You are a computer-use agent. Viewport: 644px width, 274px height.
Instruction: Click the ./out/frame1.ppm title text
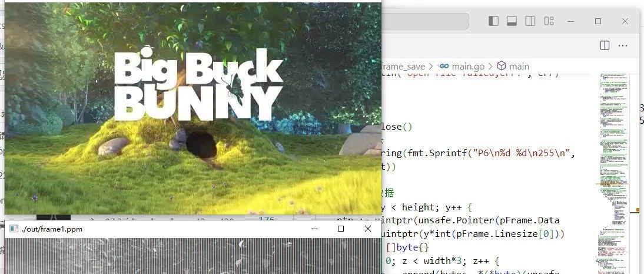(52, 229)
